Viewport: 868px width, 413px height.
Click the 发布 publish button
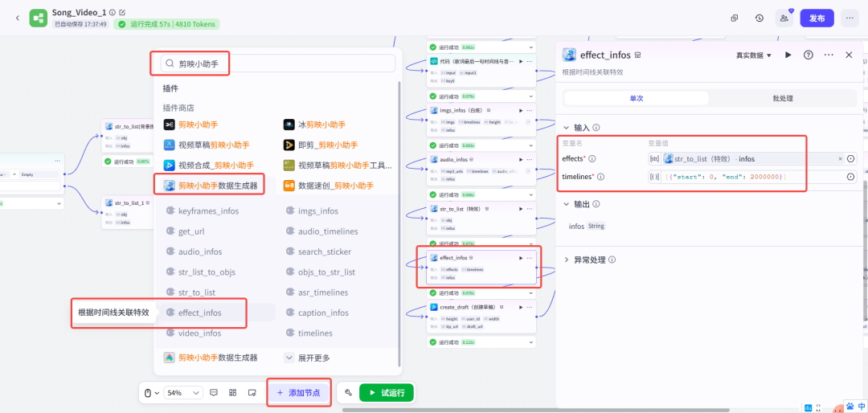pyautogui.click(x=817, y=18)
